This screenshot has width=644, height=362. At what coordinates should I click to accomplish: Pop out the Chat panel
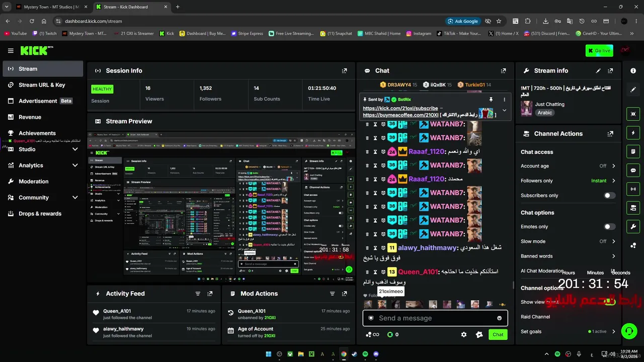[503, 71]
